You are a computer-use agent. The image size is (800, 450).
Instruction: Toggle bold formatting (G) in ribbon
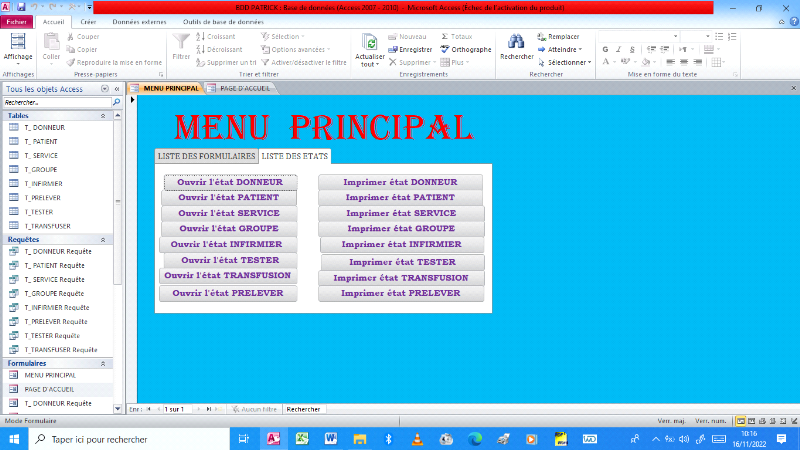tap(604, 49)
